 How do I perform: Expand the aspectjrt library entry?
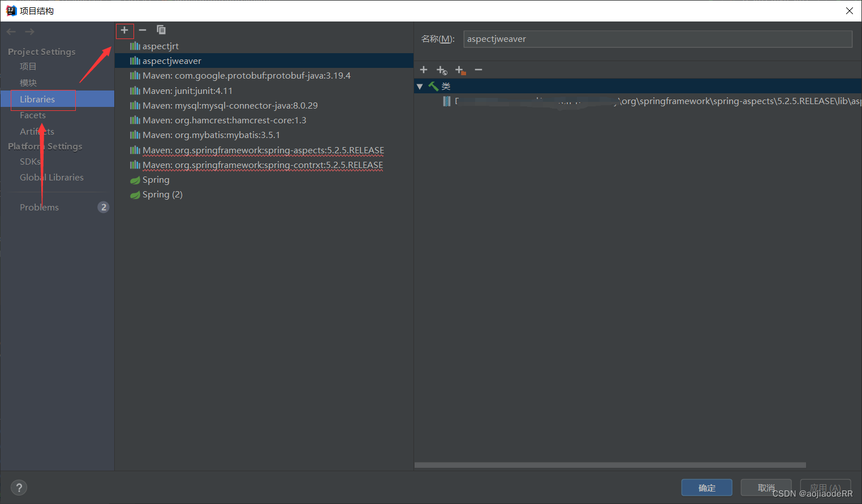point(160,46)
